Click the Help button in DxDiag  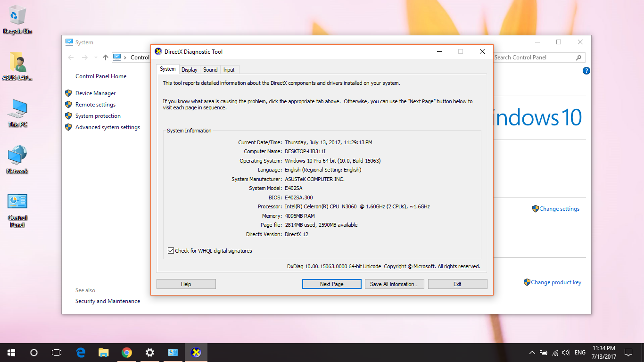[x=186, y=284]
